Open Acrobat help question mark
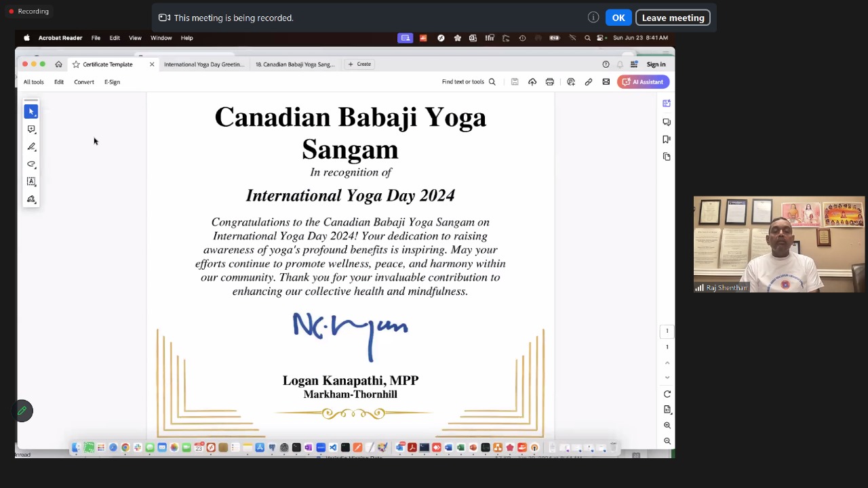Screen dimensions: 868x488 tap(606, 64)
